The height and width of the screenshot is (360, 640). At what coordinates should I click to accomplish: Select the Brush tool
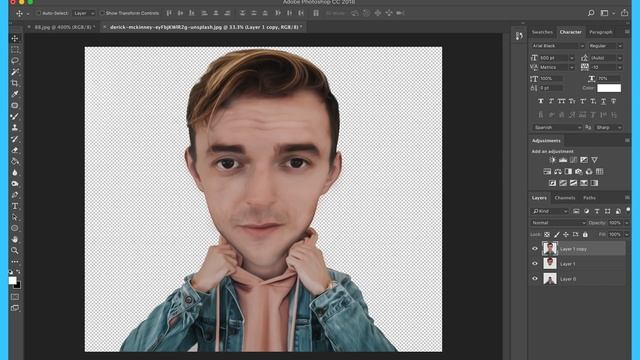[x=15, y=116]
